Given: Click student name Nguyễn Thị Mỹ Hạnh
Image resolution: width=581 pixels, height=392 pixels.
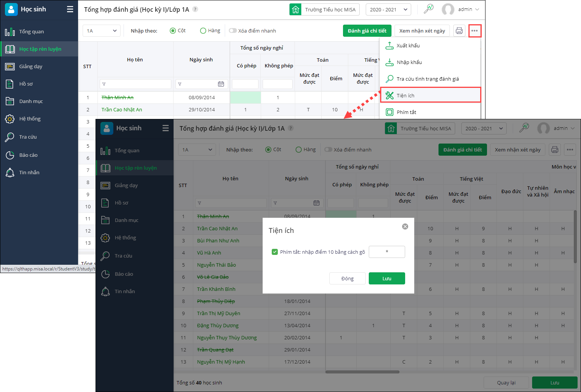Looking at the screenshot, I should (221, 362).
